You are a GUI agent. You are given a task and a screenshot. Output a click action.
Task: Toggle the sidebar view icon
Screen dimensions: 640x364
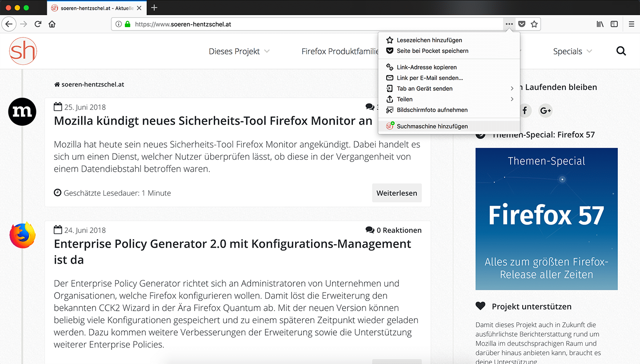(x=614, y=24)
